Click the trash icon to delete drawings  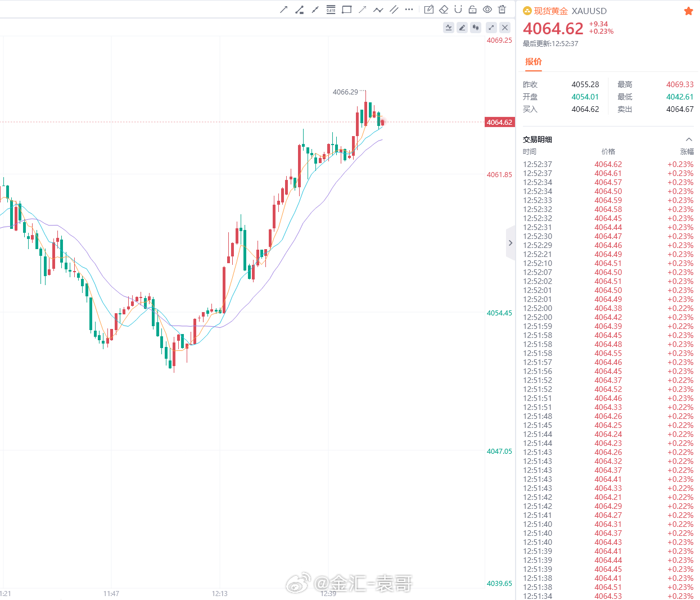coord(502,10)
